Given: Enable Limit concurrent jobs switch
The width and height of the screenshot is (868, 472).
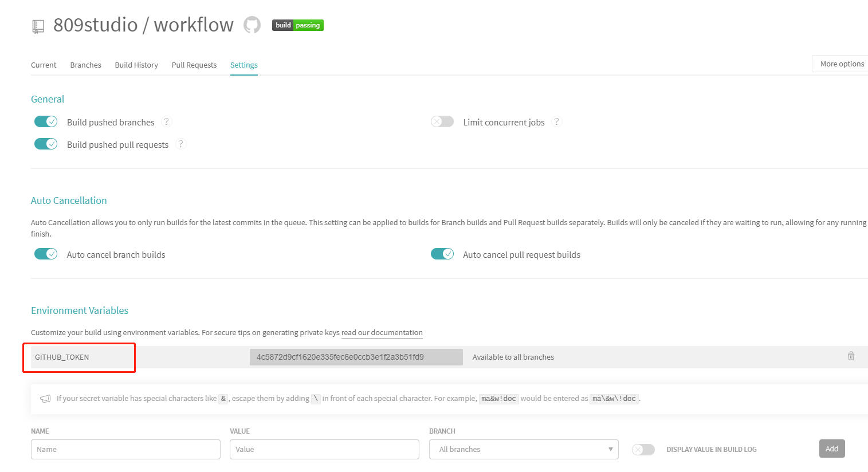Looking at the screenshot, I should (x=442, y=121).
